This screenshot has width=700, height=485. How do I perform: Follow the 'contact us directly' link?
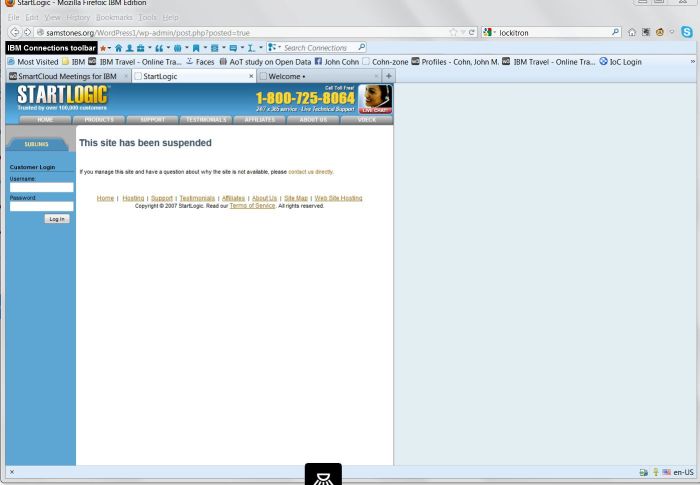pyautogui.click(x=310, y=172)
